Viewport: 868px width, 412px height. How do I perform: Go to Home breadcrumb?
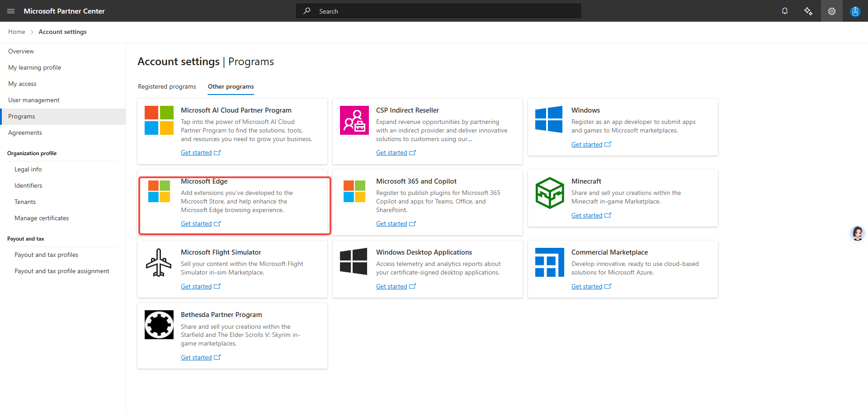[x=17, y=32]
